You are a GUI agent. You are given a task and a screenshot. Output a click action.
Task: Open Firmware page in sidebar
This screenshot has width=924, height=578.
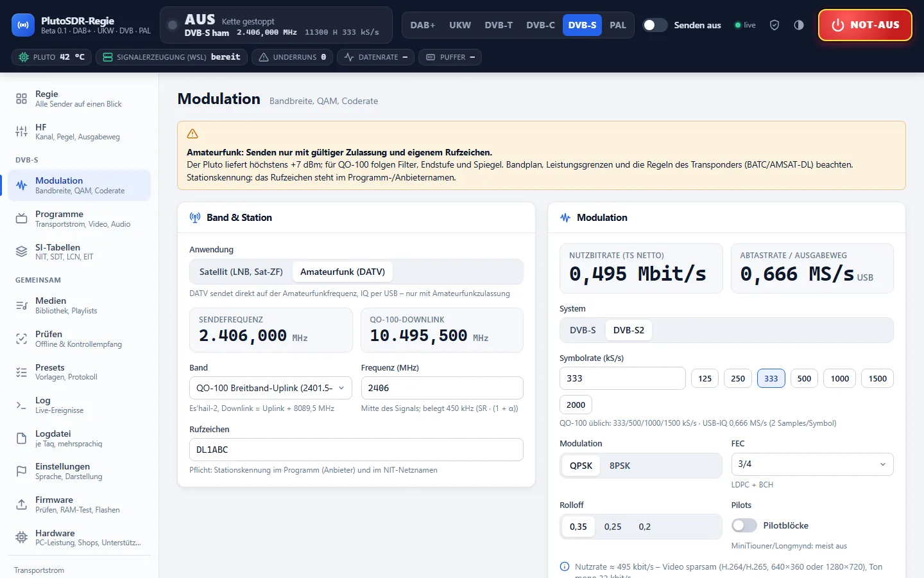point(79,504)
